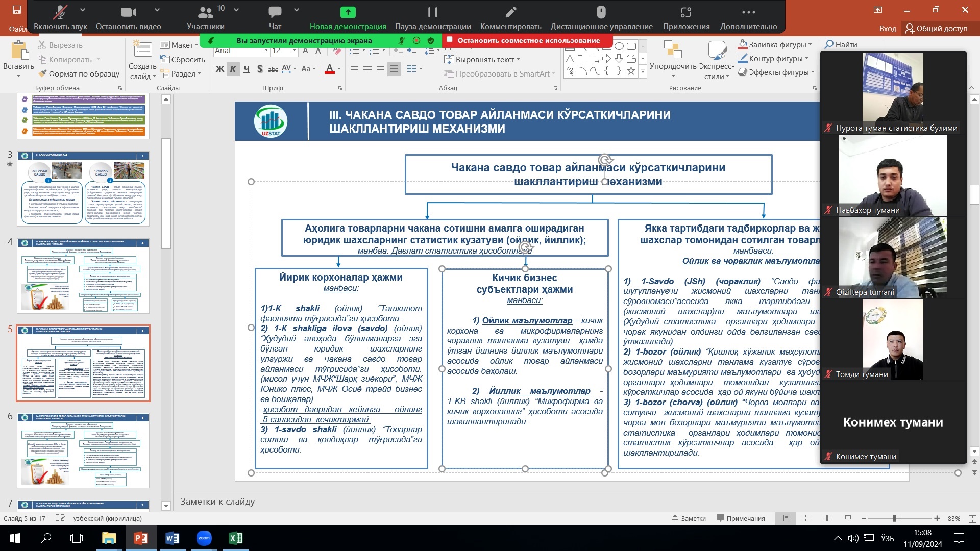Screen dimensions: 980x551
Task: Toggle Comments pane in status bar
Action: (x=741, y=518)
